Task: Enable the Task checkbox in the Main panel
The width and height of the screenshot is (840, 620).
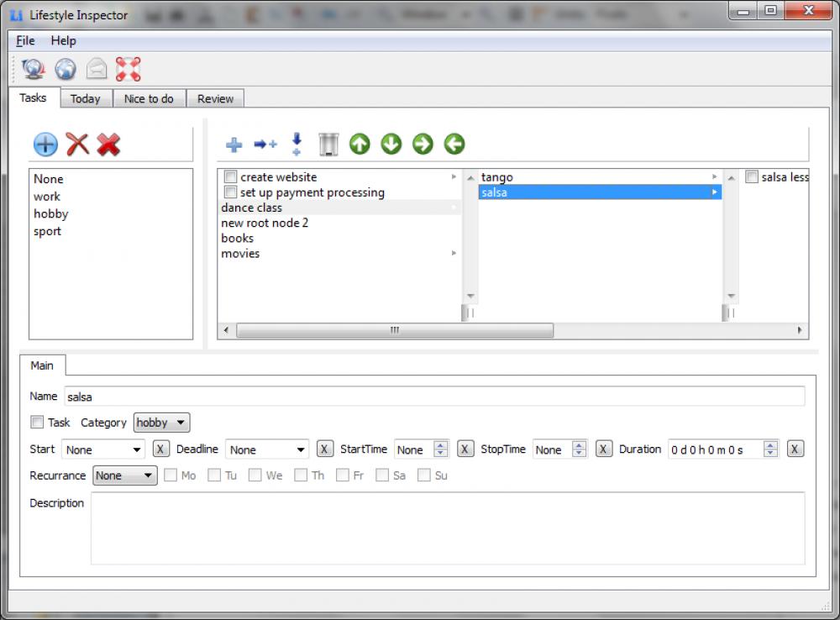Action: click(37, 422)
